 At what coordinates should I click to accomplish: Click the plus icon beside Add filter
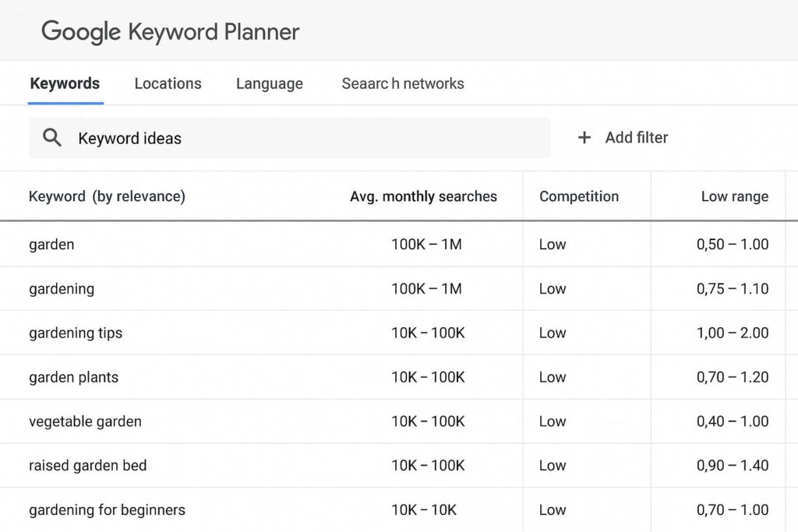(584, 138)
